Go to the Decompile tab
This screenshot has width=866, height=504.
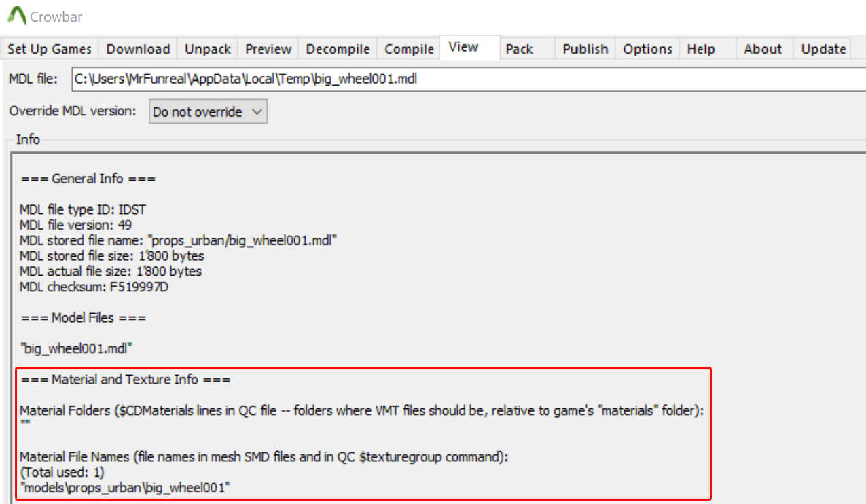coord(338,49)
